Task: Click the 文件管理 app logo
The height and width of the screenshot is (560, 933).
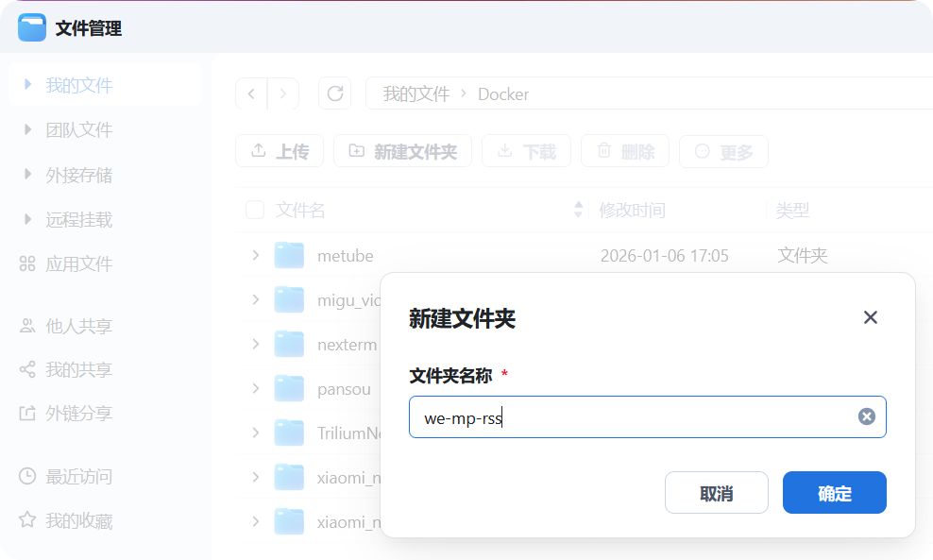Action: pyautogui.click(x=31, y=27)
